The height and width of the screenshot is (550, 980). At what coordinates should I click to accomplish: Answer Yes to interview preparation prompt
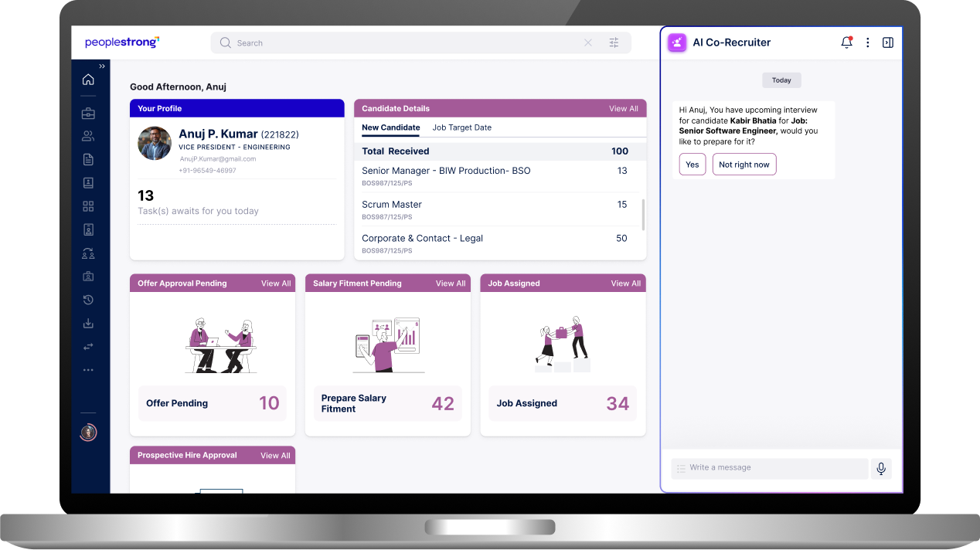(692, 165)
